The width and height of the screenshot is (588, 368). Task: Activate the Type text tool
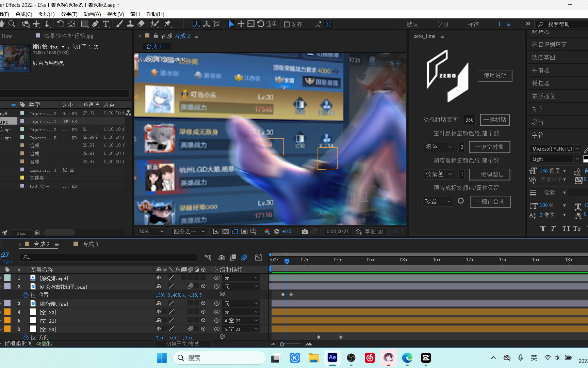[x=106, y=24]
